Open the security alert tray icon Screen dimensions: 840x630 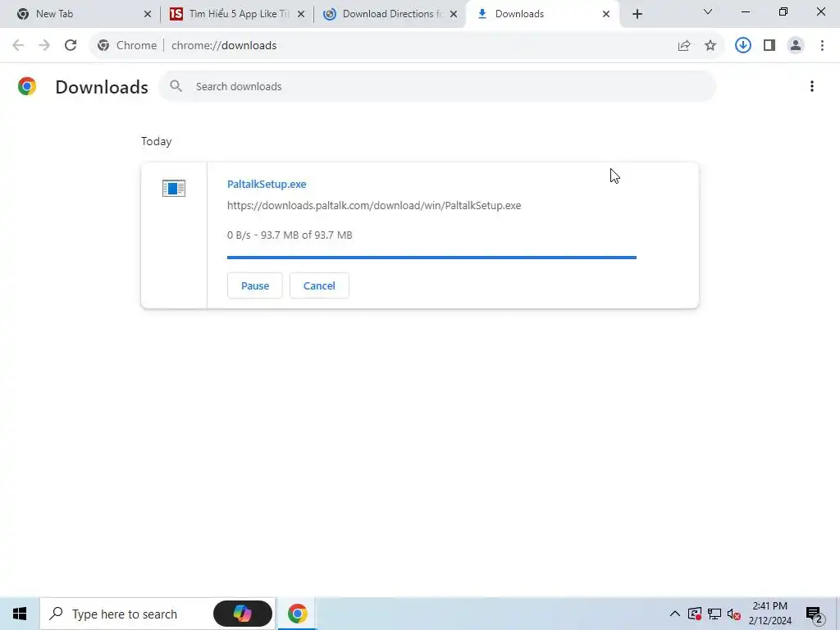695,614
